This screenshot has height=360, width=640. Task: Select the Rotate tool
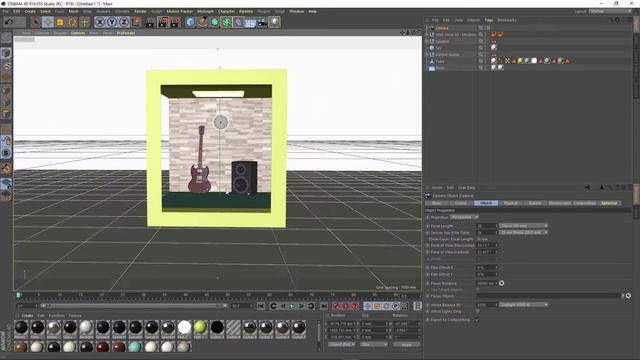pos(72,22)
